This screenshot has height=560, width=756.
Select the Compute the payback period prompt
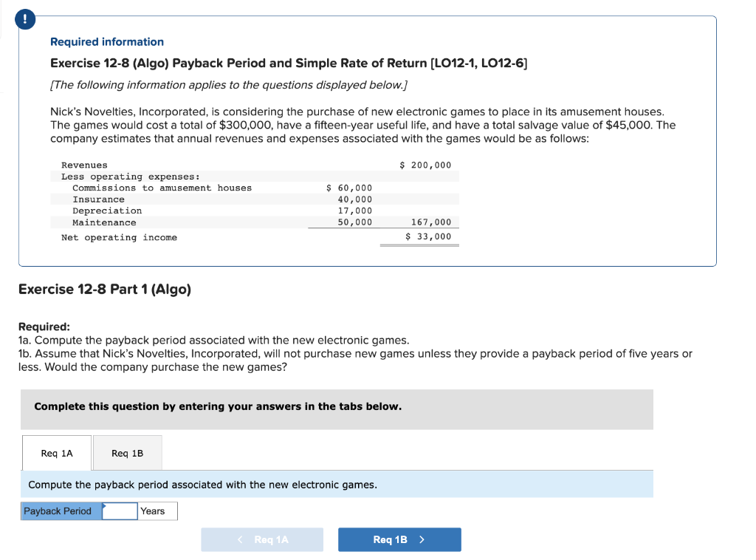pos(202,485)
